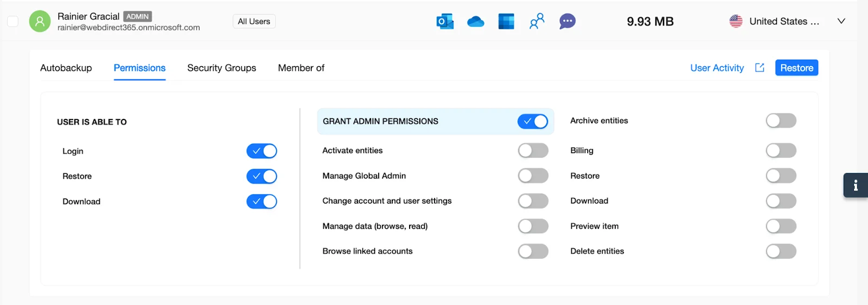Image resolution: width=868 pixels, height=305 pixels.
Task: Click the United States region label
Action: click(x=784, y=21)
